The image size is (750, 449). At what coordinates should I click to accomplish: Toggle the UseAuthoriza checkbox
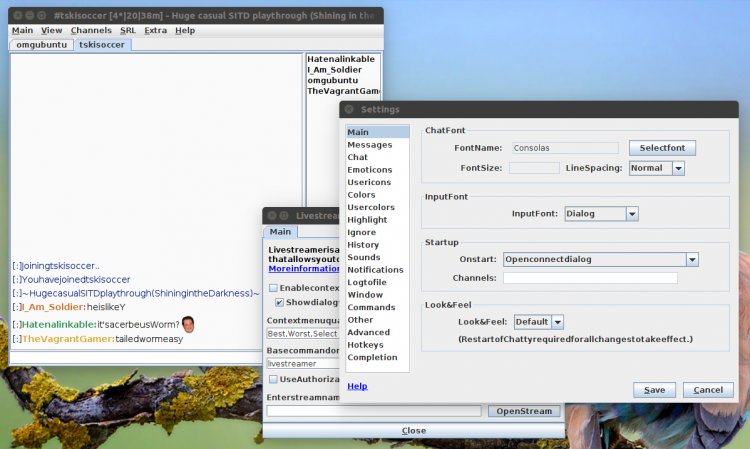[x=273, y=379]
